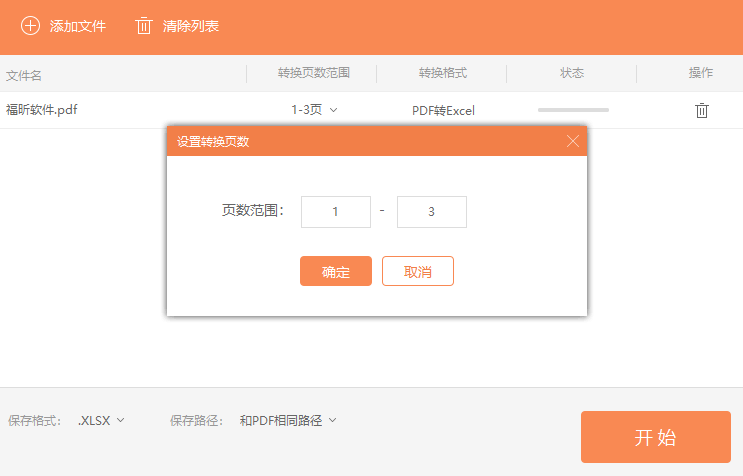The image size is (743, 476).
Task: Click the 转换格式 column header
Action: 443,73
